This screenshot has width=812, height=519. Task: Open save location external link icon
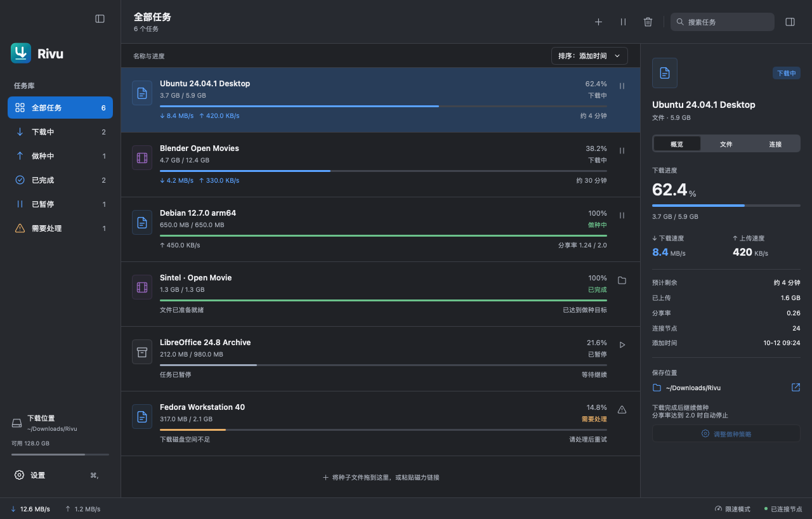point(796,388)
